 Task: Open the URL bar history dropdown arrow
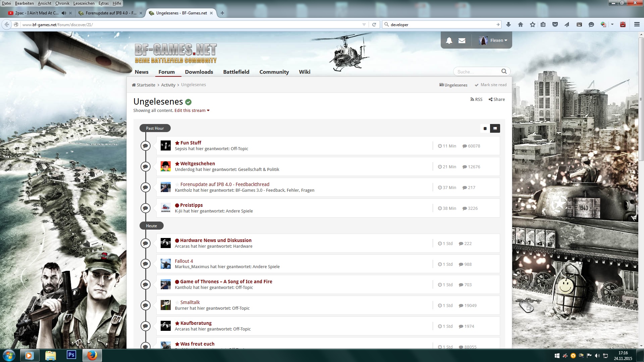point(364,24)
